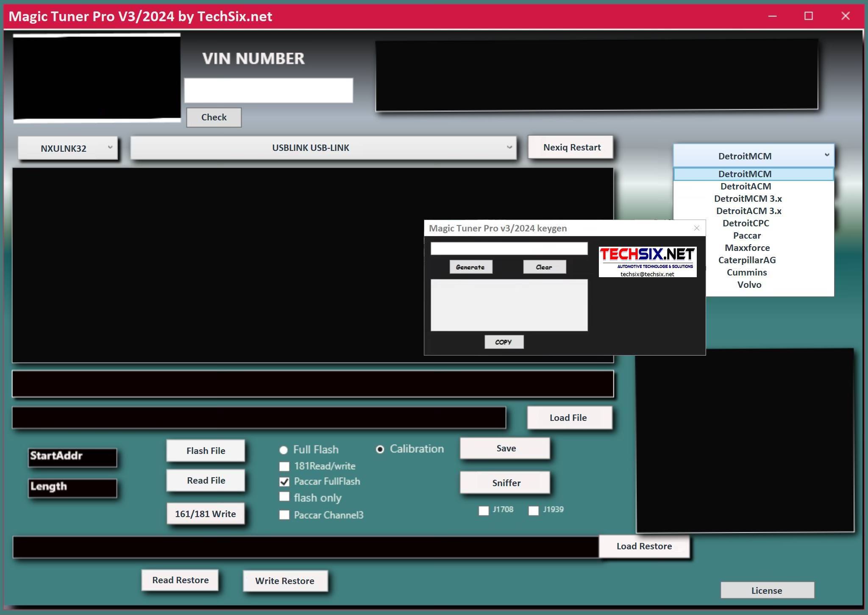
Task: Click the Check VIN button
Action: (214, 117)
